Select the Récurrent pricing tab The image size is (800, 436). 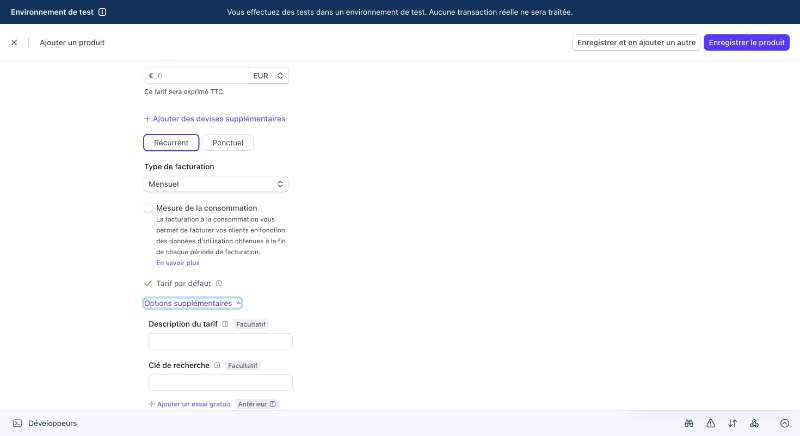click(171, 143)
